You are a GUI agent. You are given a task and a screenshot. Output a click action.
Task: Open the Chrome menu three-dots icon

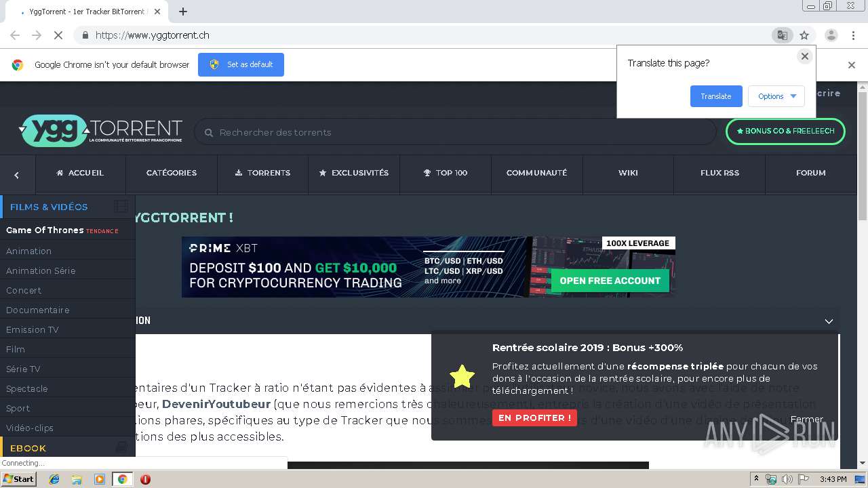pyautogui.click(x=853, y=35)
